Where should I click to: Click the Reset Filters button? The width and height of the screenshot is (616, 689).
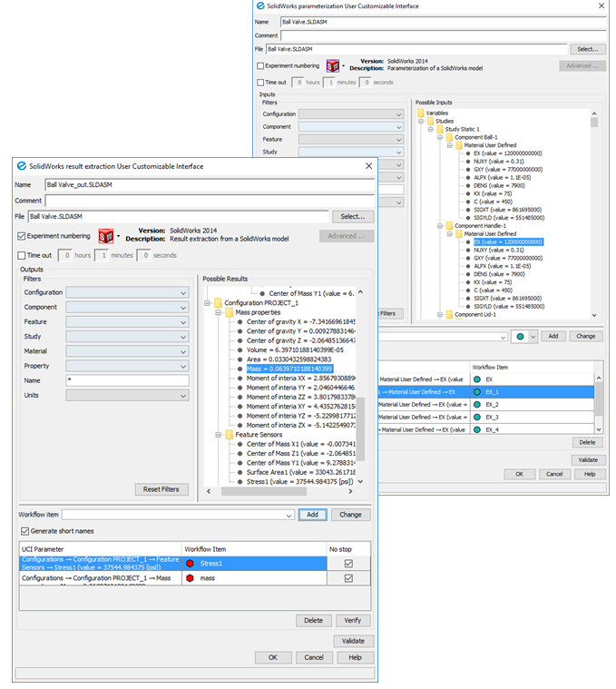click(x=163, y=489)
